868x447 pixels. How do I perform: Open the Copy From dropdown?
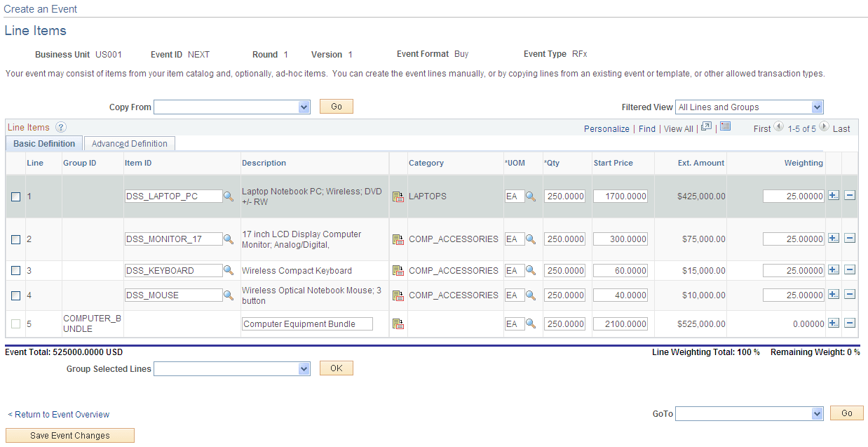point(303,106)
